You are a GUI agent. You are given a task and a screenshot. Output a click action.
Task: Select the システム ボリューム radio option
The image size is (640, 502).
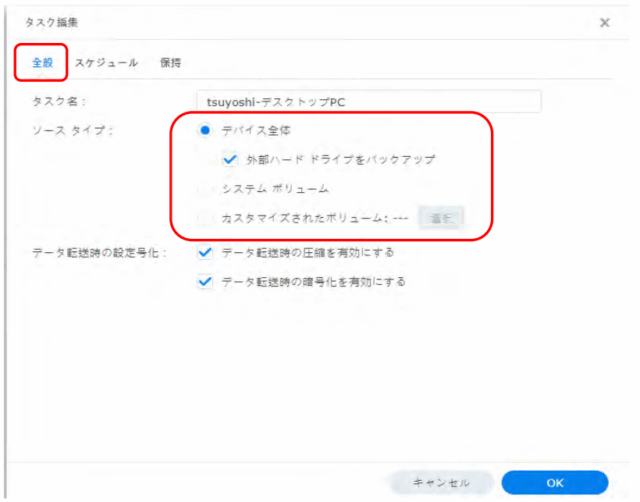pos(205,188)
